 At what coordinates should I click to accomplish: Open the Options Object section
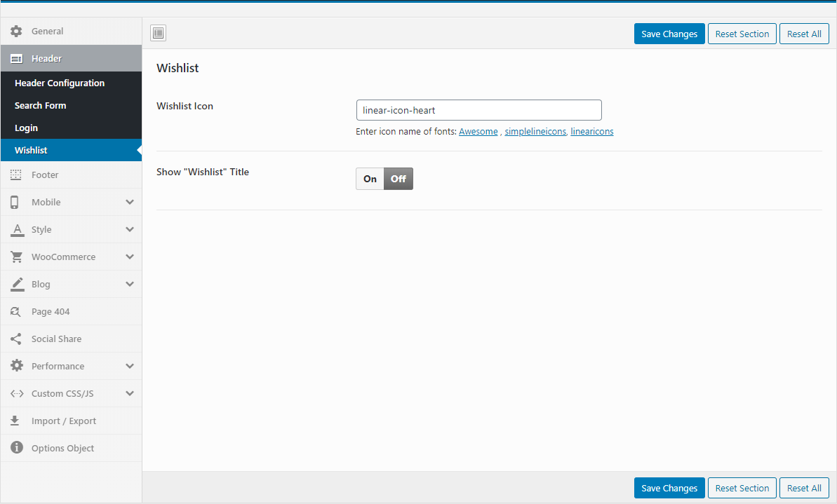coord(71,448)
